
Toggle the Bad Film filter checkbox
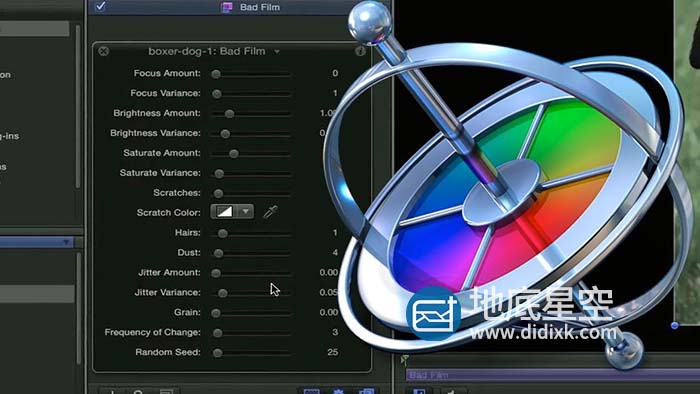coord(101,7)
